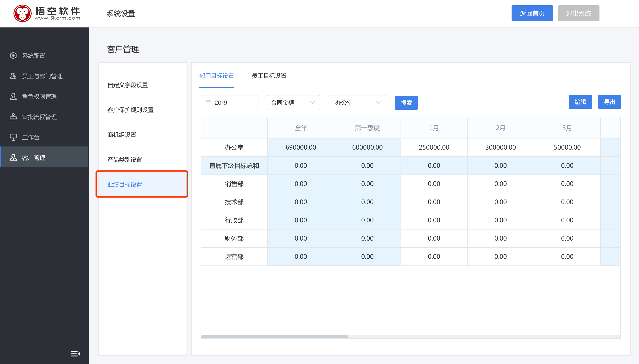This screenshot has height=364, width=639.
Task: Click the 搜索 button
Action: [x=406, y=103]
